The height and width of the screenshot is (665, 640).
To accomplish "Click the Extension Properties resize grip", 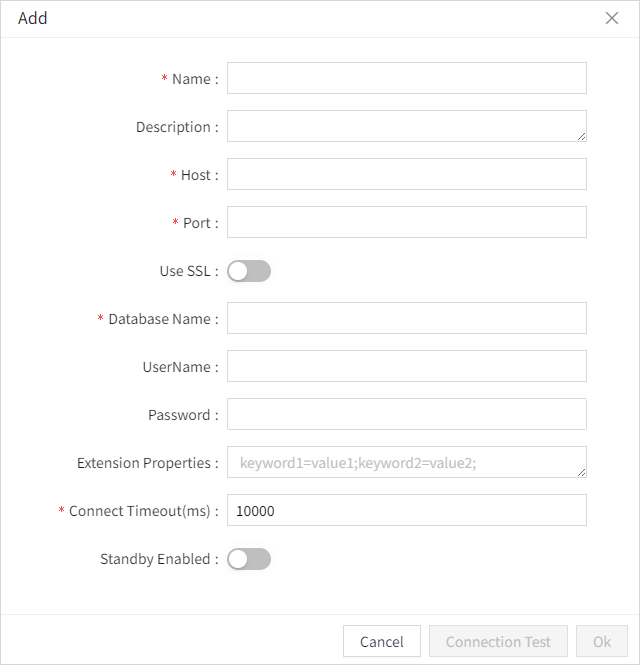I will click(581, 472).
